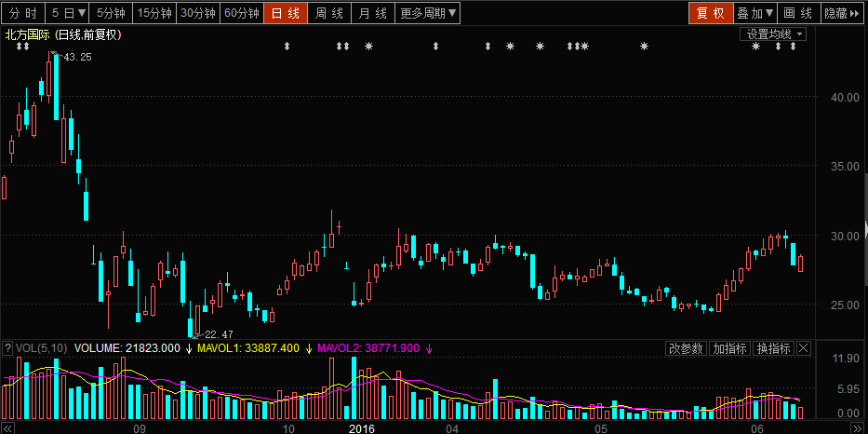Toggle the 画线 drawing mode

pos(797,13)
